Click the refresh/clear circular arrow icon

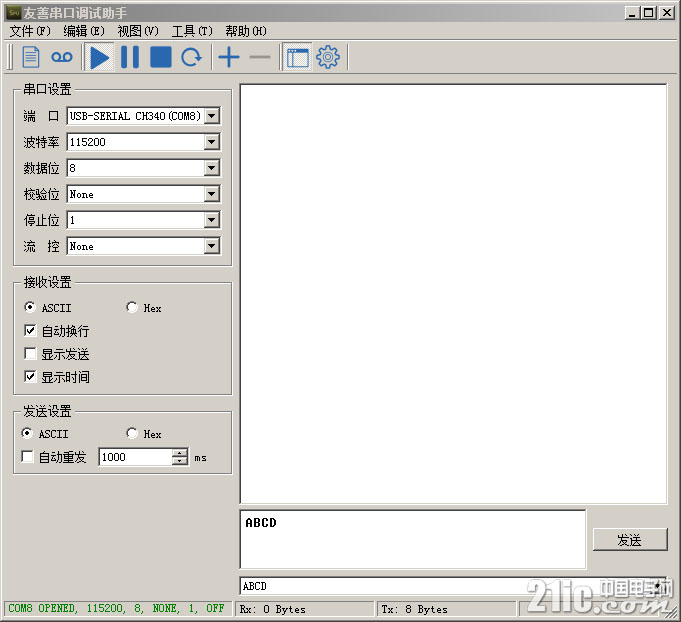pos(191,57)
